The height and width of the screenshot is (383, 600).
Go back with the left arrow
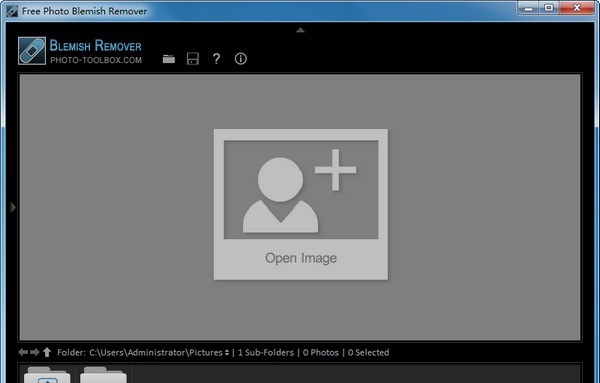coord(23,352)
